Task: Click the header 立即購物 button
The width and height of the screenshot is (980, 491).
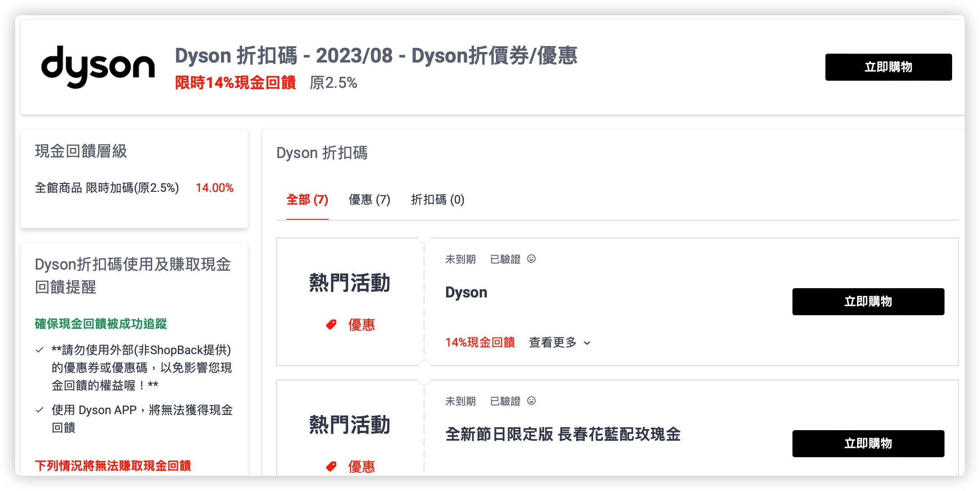Action: [x=888, y=67]
